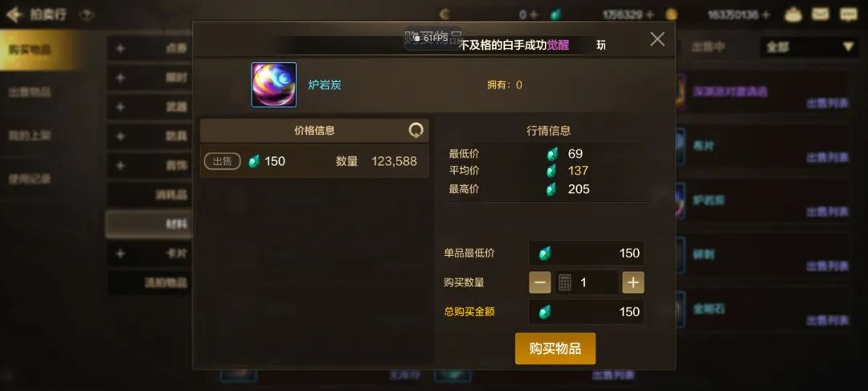Screen dimensions: 868x391
Task: Open the 全部 filter dropdown
Action: [x=809, y=47]
